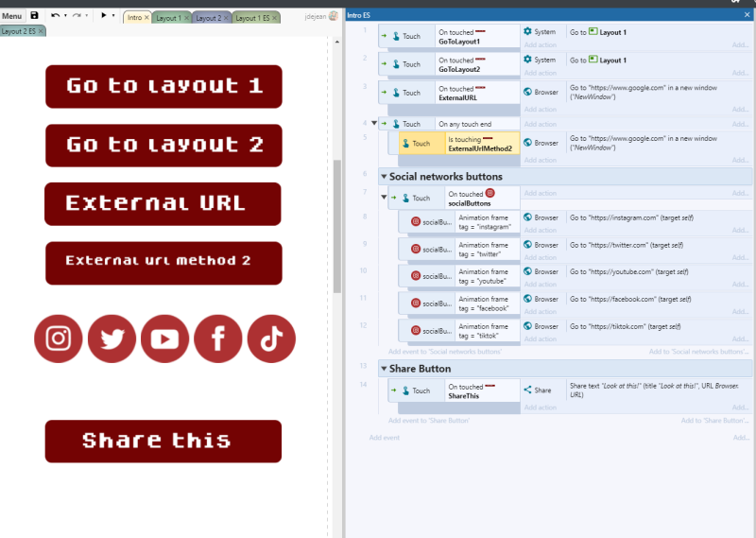The image size is (756, 538).
Task: Click Browser icon for facebook.com action
Action: pos(527,299)
